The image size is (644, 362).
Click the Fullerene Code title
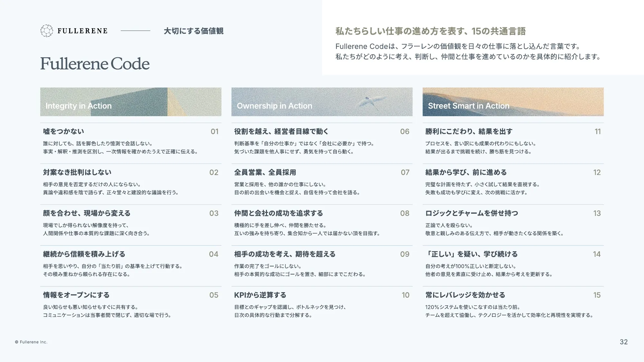click(x=95, y=64)
